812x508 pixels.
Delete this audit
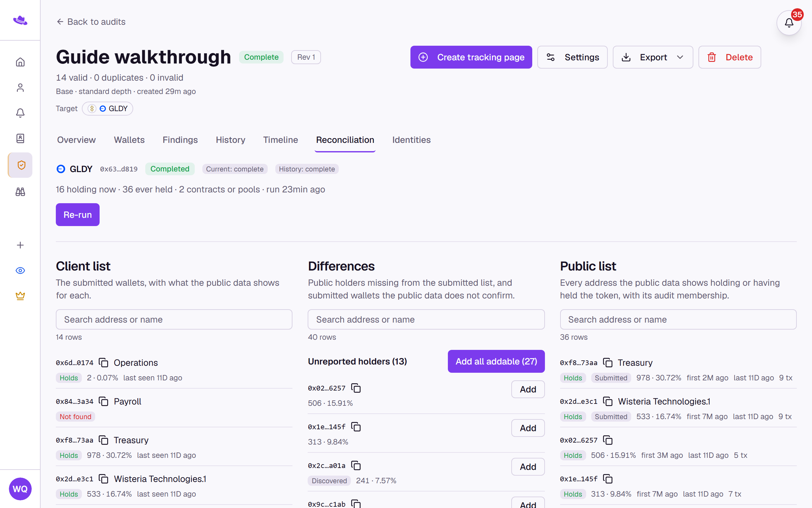click(730, 57)
